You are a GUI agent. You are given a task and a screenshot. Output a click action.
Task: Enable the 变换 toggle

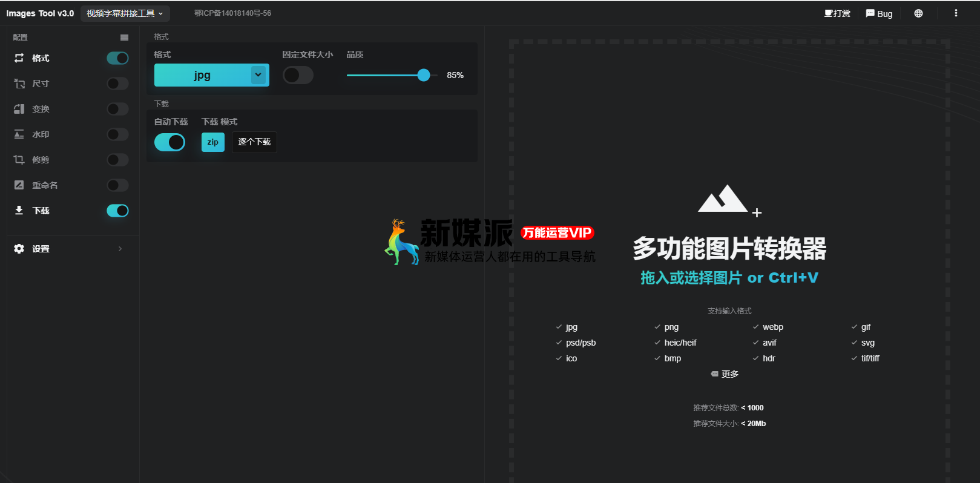click(117, 109)
